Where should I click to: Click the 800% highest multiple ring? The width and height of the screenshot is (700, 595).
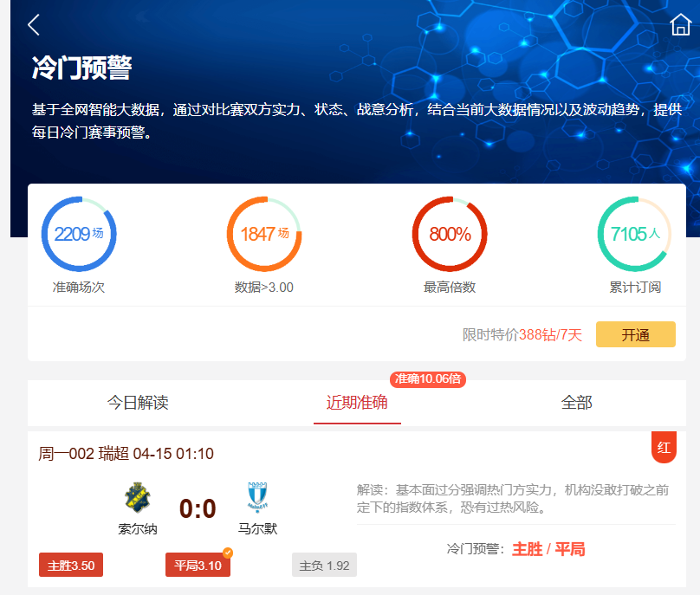pyautogui.click(x=450, y=235)
